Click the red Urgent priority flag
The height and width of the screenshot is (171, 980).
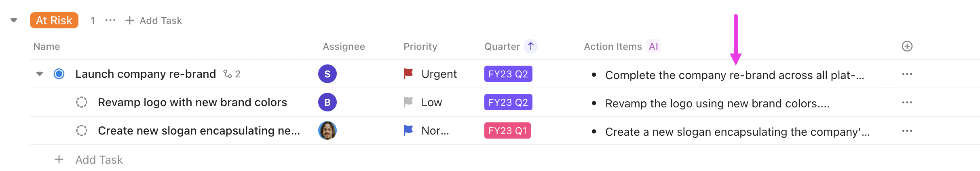click(408, 74)
